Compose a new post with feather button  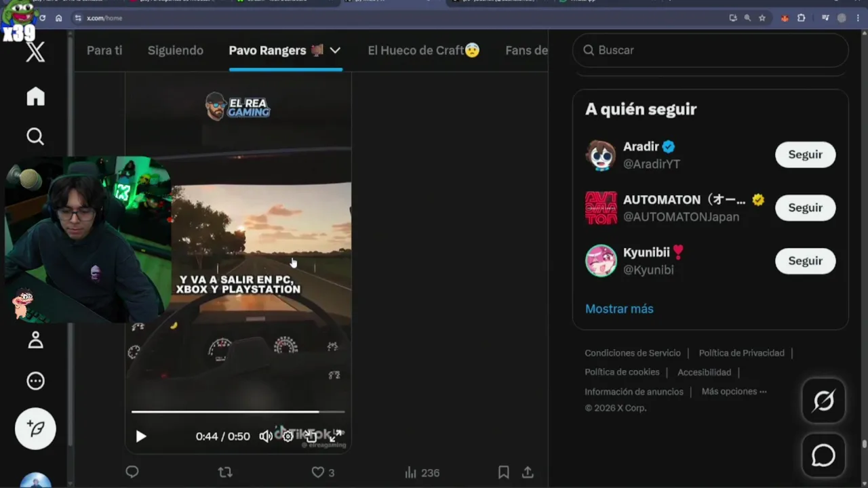(35, 428)
